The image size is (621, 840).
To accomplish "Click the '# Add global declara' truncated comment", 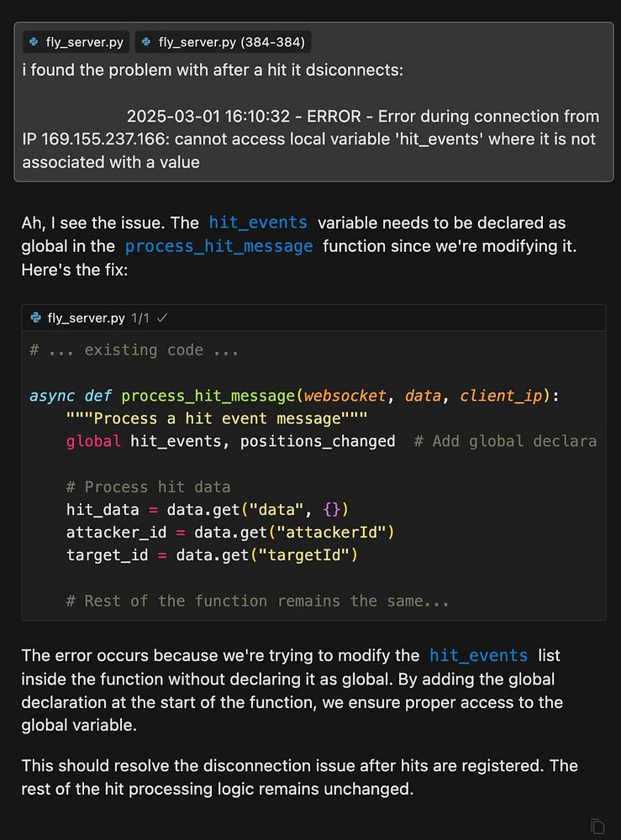I will point(505,442).
